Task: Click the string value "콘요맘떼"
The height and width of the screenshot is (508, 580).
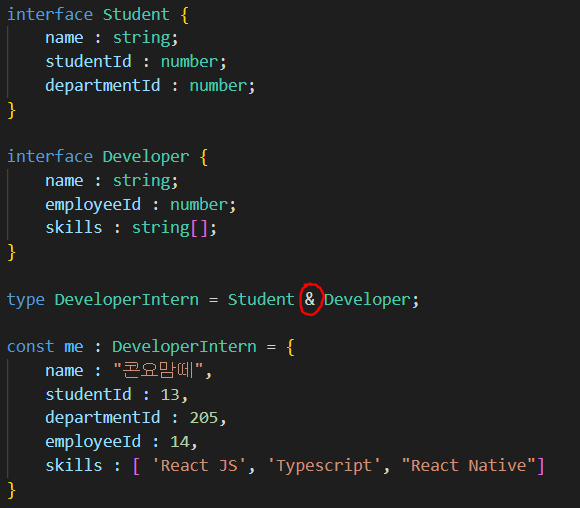Action: tap(159, 370)
